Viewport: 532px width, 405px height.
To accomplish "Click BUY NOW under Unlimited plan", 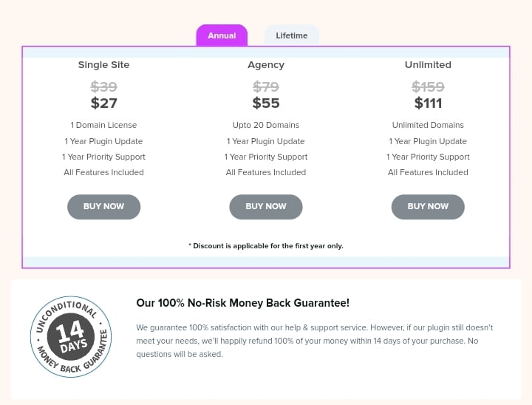I will 428,207.
